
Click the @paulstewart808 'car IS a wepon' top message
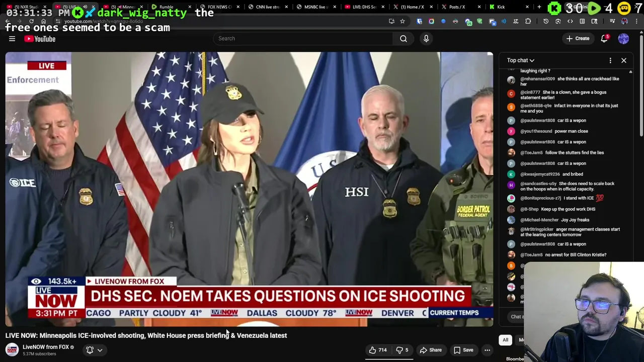point(553,120)
